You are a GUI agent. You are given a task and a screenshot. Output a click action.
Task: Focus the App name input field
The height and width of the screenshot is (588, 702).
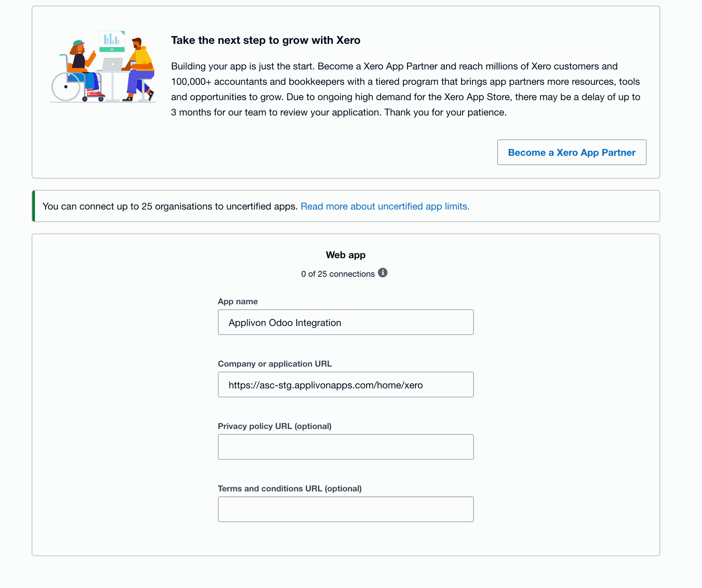click(x=346, y=323)
